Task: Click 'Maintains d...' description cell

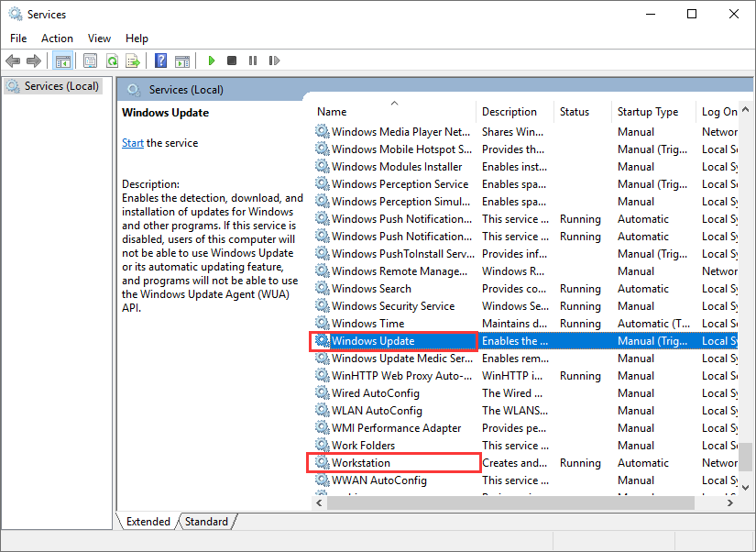Action: click(x=514, y=324)
